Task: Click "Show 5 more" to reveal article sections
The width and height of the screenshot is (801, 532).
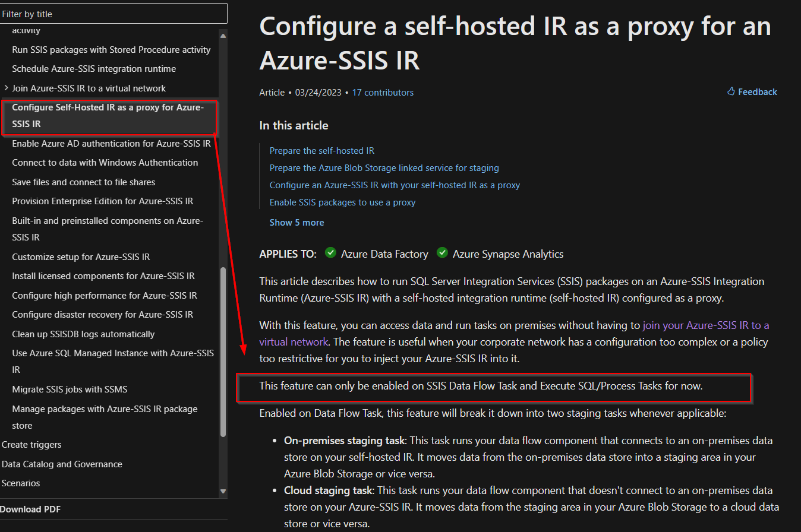Action: [x=297, y=222]
